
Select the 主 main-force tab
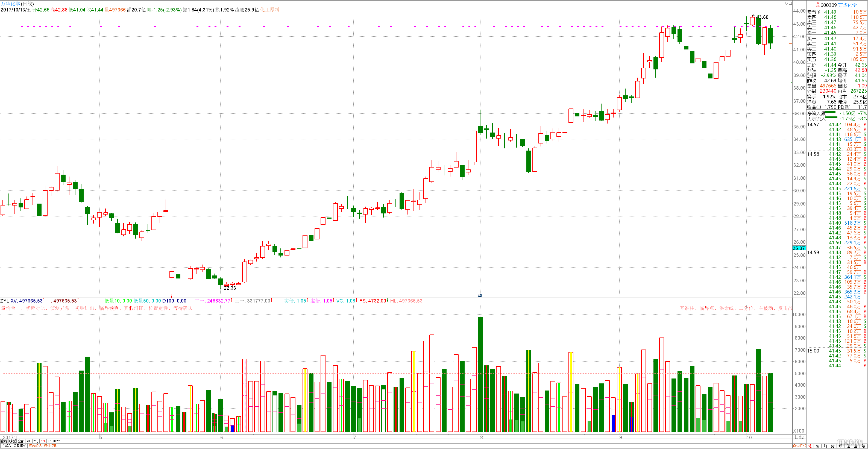click(x=856, y=446)
